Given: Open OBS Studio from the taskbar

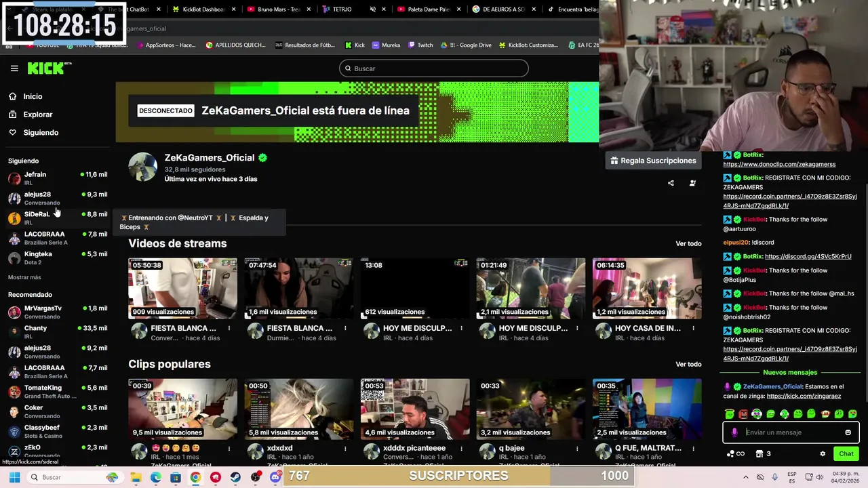Looking at the screenshot, I should coord(255,477).
